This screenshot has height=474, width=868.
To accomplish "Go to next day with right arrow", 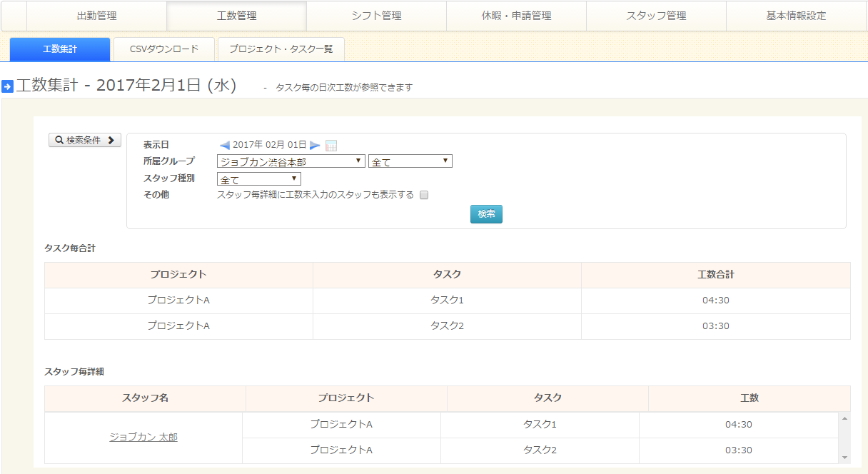I will click(315, 145).
